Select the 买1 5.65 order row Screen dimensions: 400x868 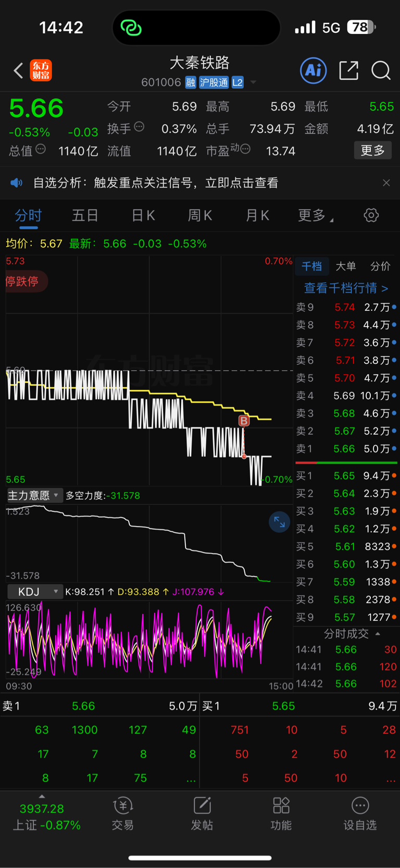(x=346, y=476)
